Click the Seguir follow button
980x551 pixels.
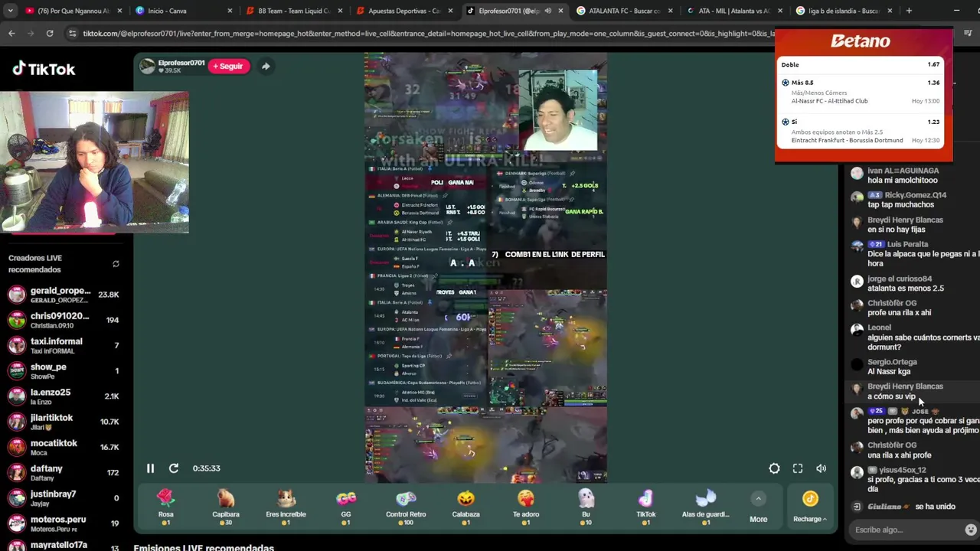(228, 67)
